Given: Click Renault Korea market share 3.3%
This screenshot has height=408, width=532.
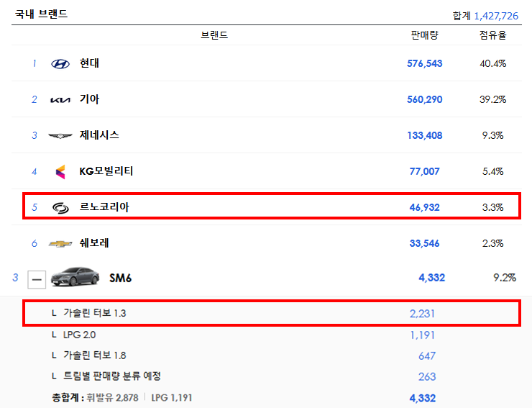Looking at the screenshot, I should (x=492, y=207).
